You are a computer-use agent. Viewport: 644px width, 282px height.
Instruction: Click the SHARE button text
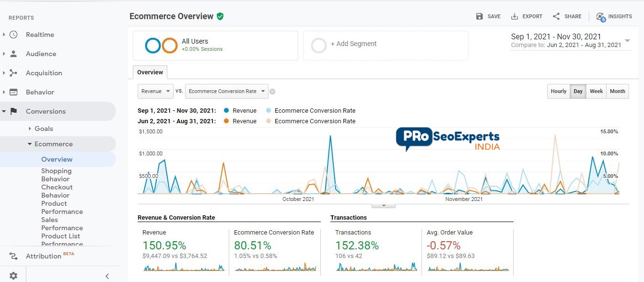click(x=573, y=16)
